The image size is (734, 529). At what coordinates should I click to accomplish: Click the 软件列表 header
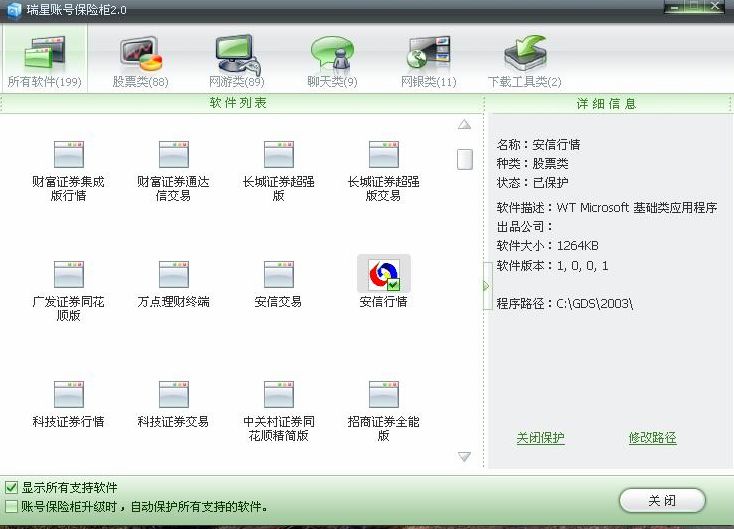(x=238, y=103)
